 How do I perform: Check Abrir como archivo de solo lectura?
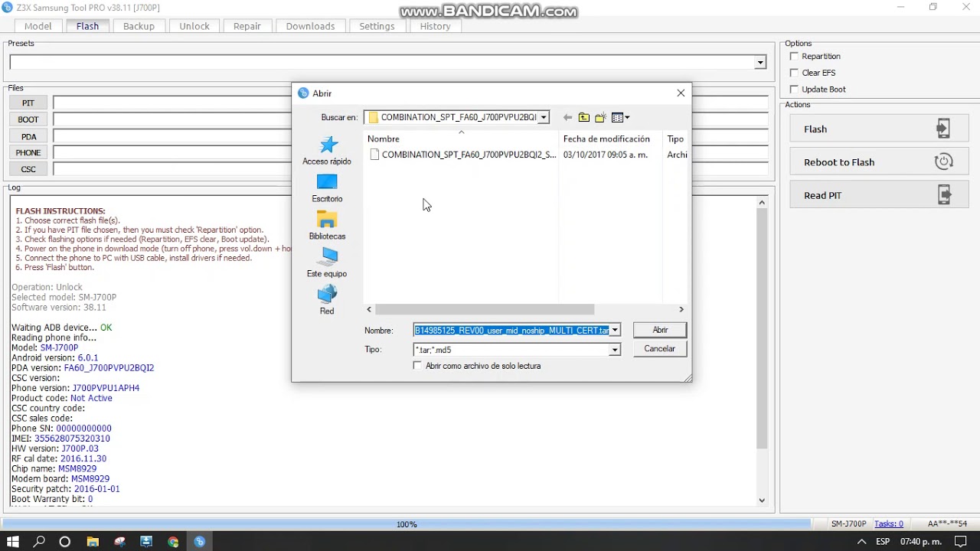coord(417,366)
